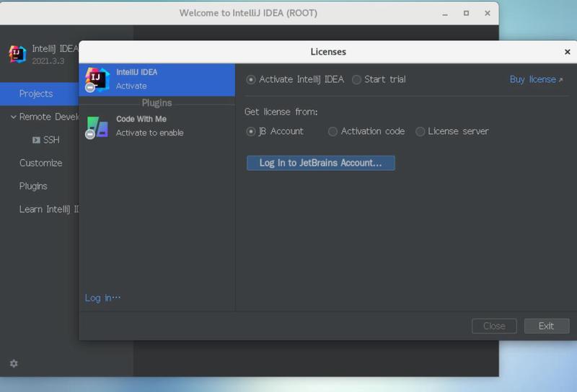Collapse the Remote Development chevron in the Welcome window
Viewport: 577px width, 392px height.
14,117
